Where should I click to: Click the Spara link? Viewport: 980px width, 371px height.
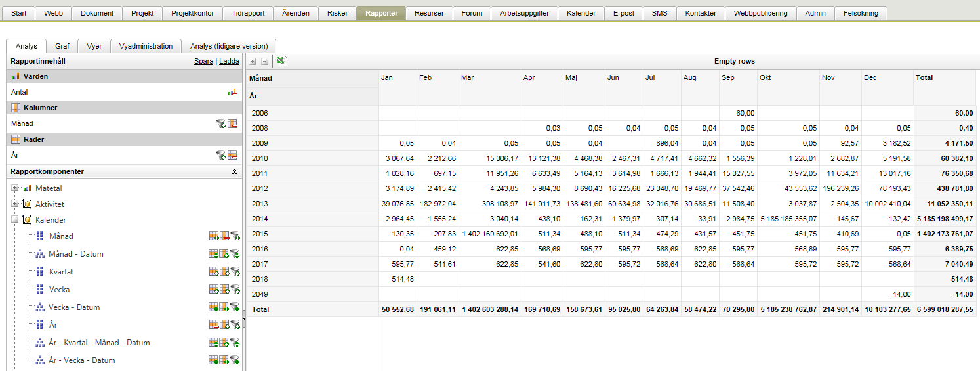point(203,61)
